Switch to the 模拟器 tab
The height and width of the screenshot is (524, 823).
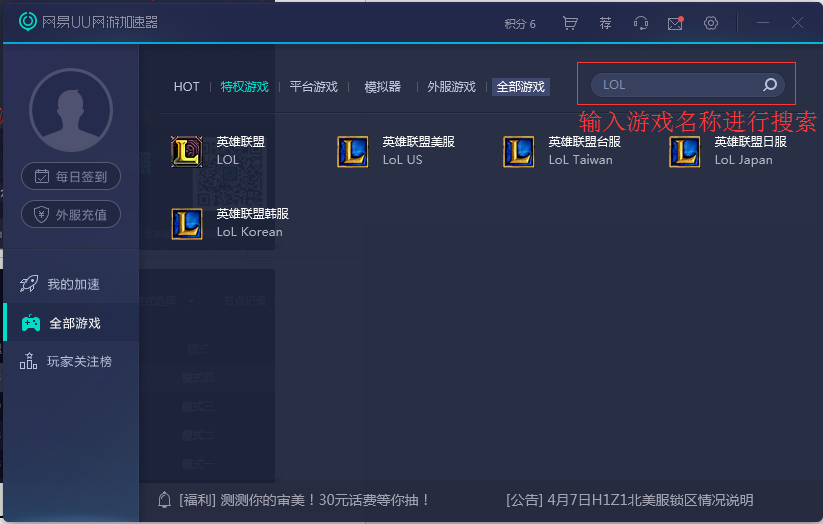[383, 87]
